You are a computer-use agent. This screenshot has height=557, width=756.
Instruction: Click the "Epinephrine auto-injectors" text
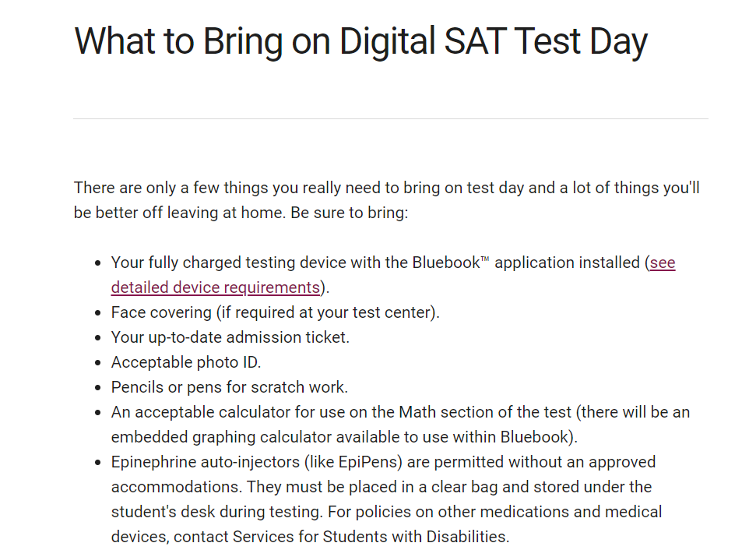coord(206,462)
